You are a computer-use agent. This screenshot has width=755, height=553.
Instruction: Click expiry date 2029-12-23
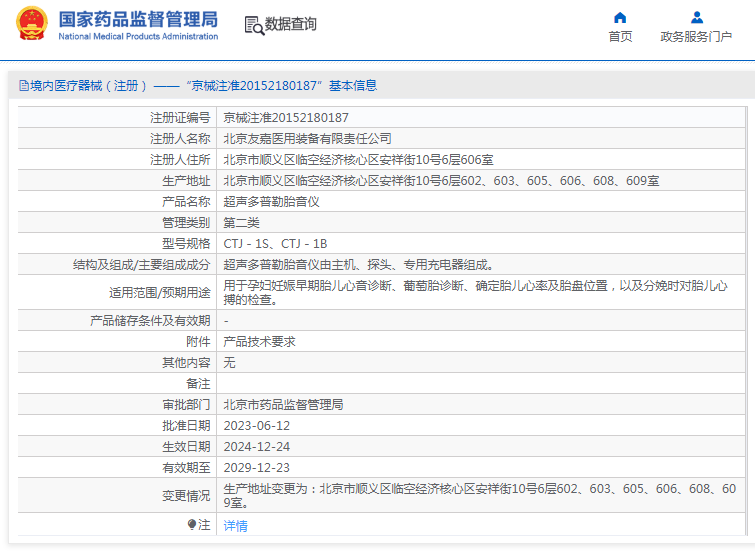tap(257, 468)
